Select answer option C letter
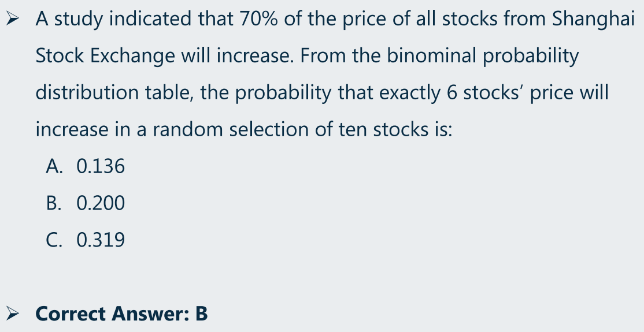 point(54,240)
